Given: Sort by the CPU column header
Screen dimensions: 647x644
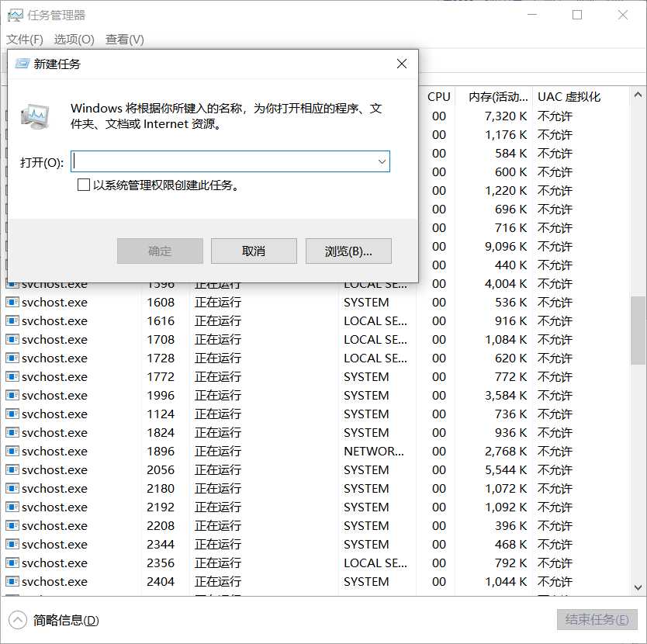Looking at the screenshot, I should [438, 96].
